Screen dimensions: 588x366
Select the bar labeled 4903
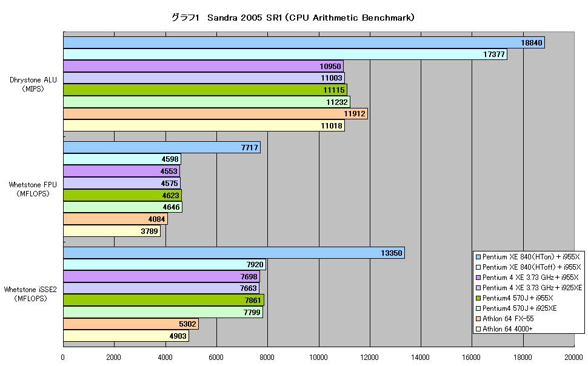[x=126, y=336]
